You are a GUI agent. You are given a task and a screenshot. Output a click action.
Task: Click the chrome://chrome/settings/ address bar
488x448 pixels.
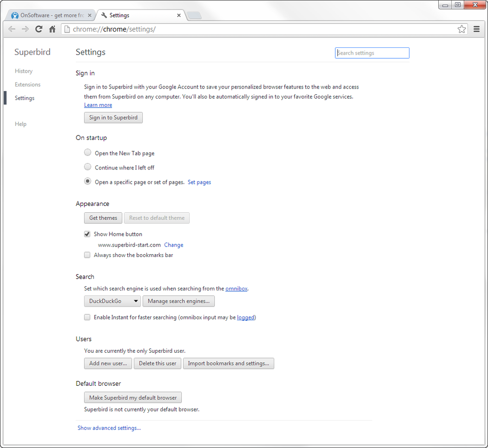coord(265,29)
